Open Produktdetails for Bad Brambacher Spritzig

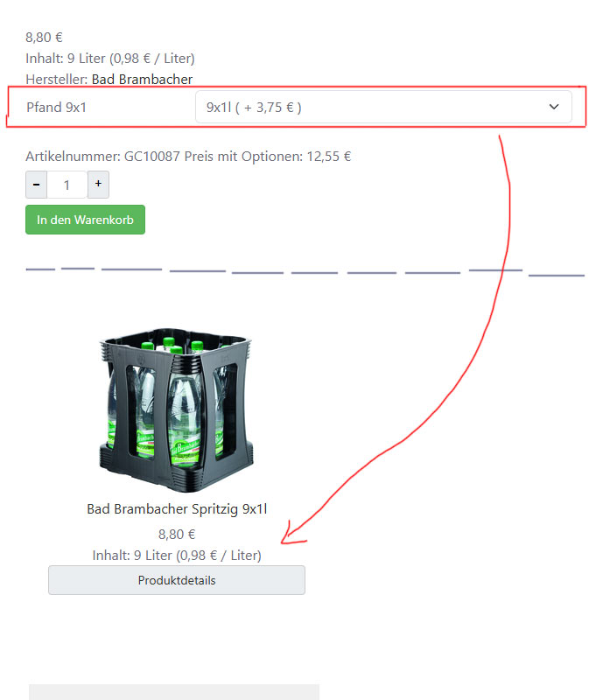(x=177, y=580)
